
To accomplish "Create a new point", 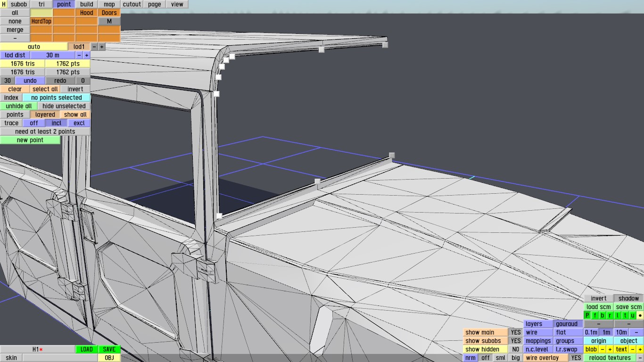I will [x=30, y=140].
